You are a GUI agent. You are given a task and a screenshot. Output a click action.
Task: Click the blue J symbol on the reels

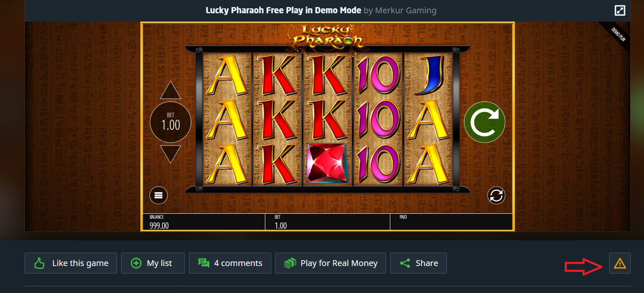click(428, 76)
